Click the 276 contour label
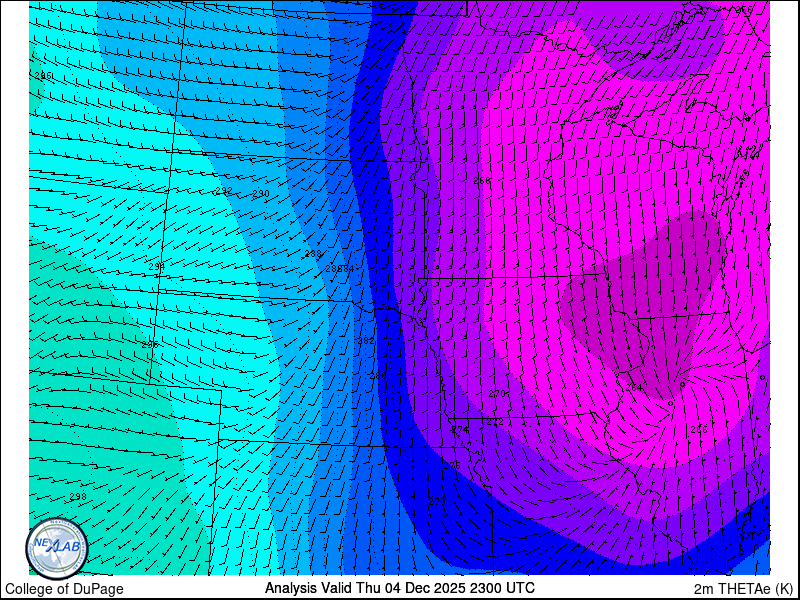The height and width of the screenshot is (600, 800). click(x=452, y=466)
